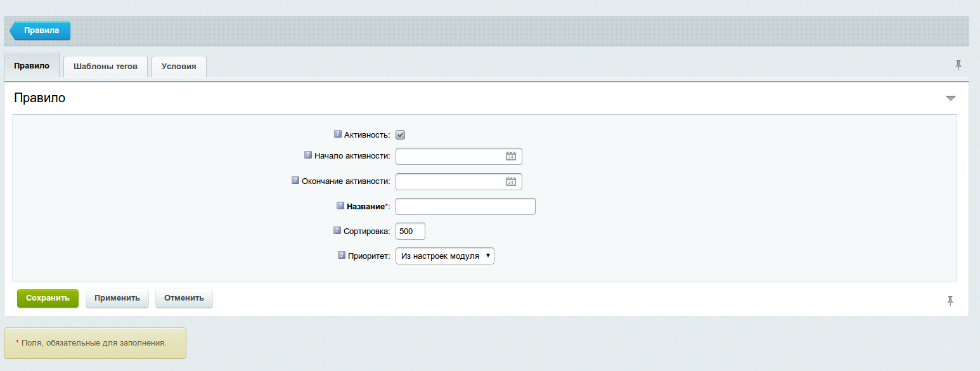980x371 pixels.
Task: Uncheck the Активность checkbox
Action: 400,134
